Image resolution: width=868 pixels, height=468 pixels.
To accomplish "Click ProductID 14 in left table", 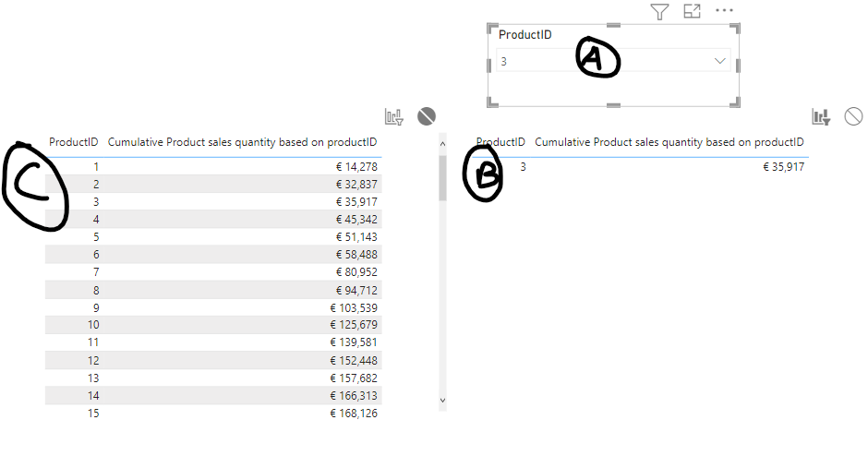I will pos(93,395).
